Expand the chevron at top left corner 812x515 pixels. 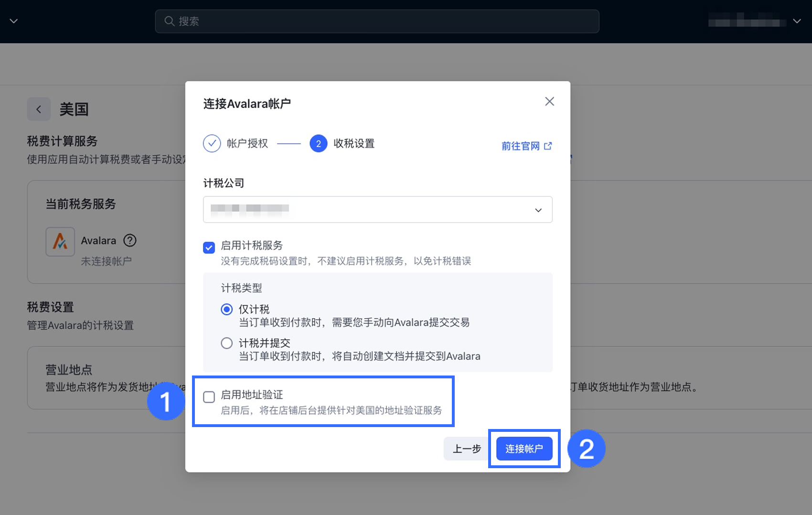tap(13, 21)
